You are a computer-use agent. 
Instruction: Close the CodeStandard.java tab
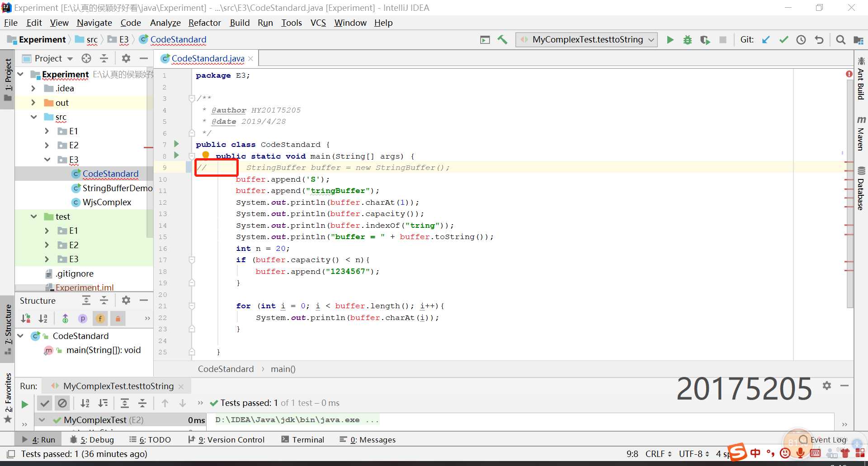(250, 59)
